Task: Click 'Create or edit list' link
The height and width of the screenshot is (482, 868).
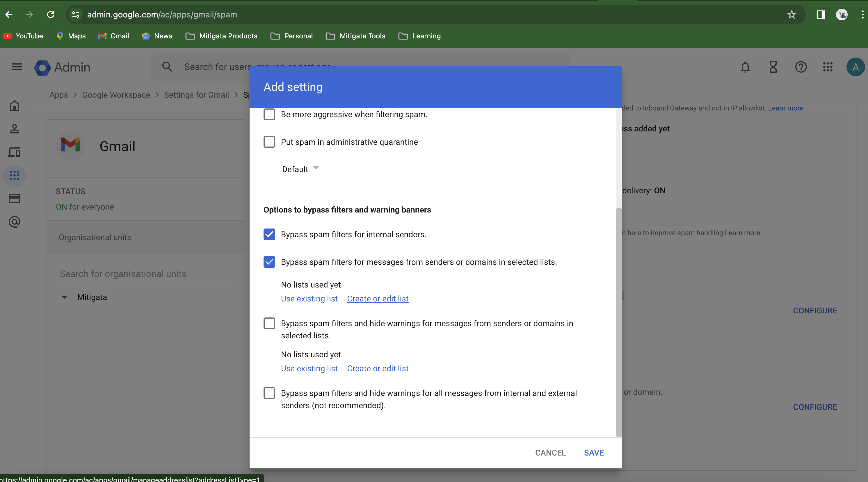Action: pos(378,299)
